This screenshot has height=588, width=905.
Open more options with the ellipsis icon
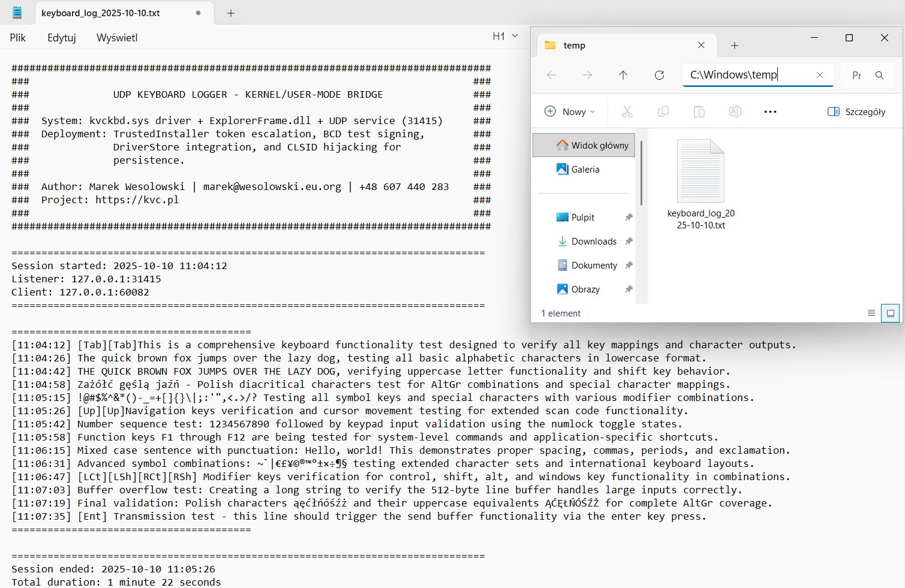coord(770,111)
